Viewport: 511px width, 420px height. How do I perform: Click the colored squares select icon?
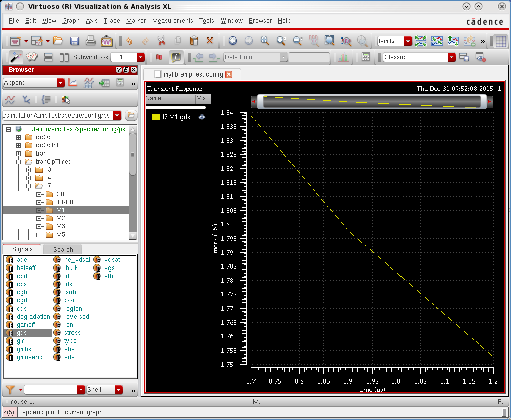tap(65, 100)
